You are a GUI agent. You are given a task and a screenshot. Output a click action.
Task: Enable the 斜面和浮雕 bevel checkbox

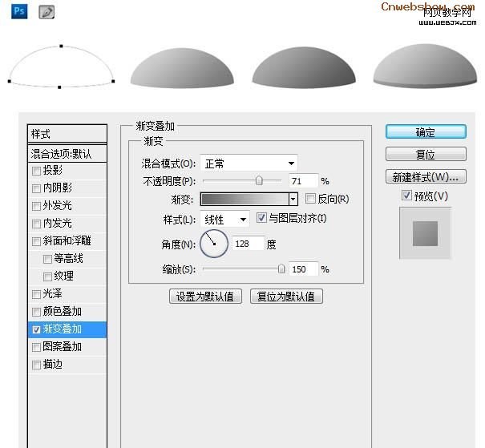pos(36,241)
